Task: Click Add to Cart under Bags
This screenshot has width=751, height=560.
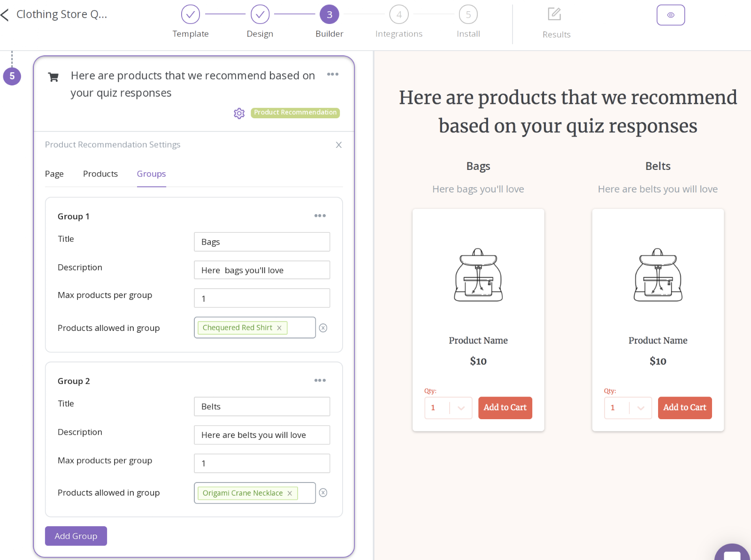Action: (505, 407)
